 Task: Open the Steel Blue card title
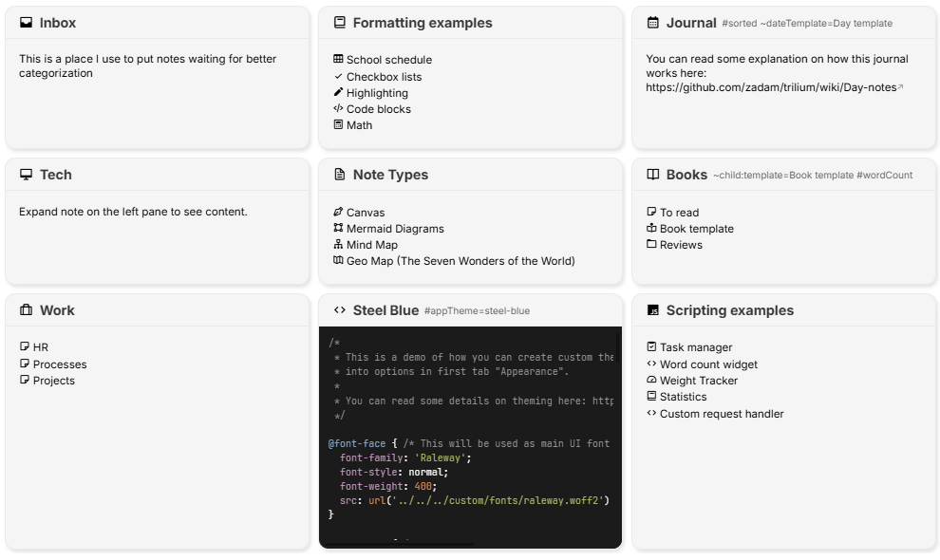tap(385, 310)
